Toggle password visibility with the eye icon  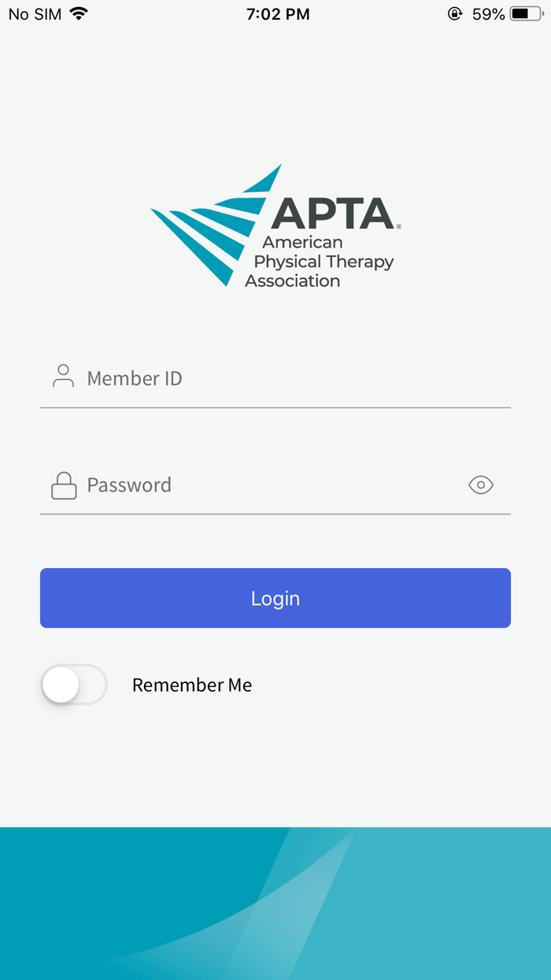[x=481, y=484]
